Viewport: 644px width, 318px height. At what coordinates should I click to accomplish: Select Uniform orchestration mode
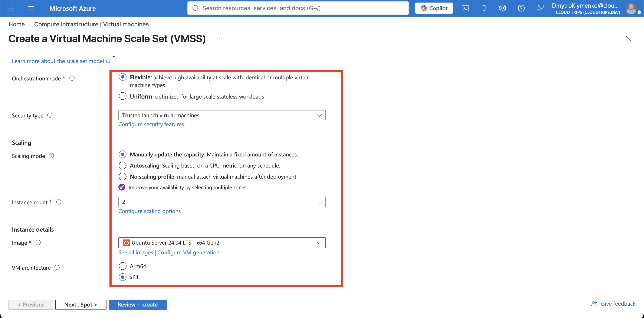pos(122,96)
